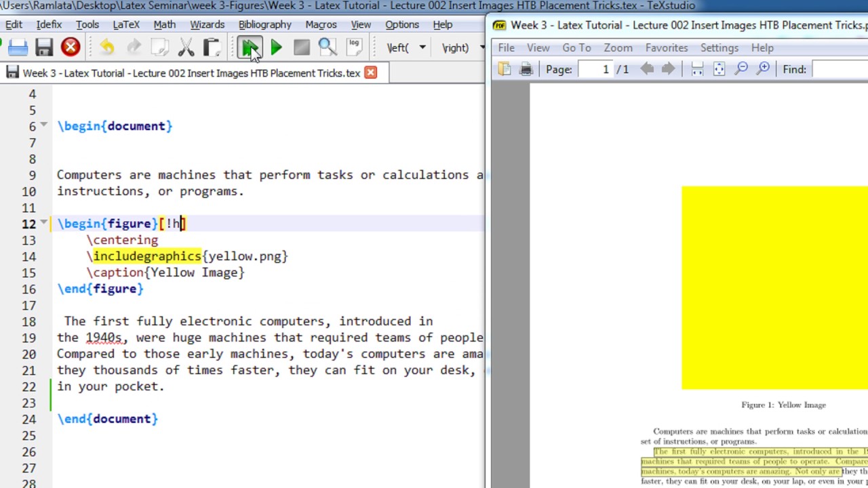Open the File menu in PDF viewer
Image resolution: width=868 pixels, height=488 pixels.
point(506,47)
